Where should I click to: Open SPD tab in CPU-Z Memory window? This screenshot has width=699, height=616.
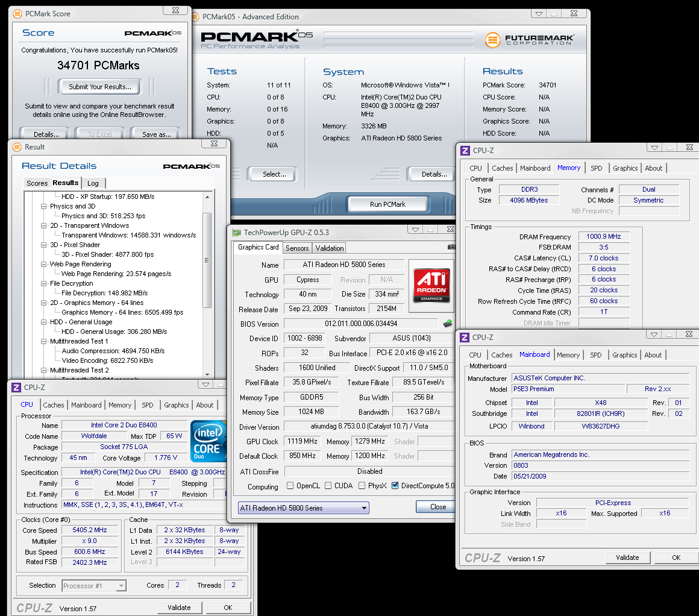point(597,168)
